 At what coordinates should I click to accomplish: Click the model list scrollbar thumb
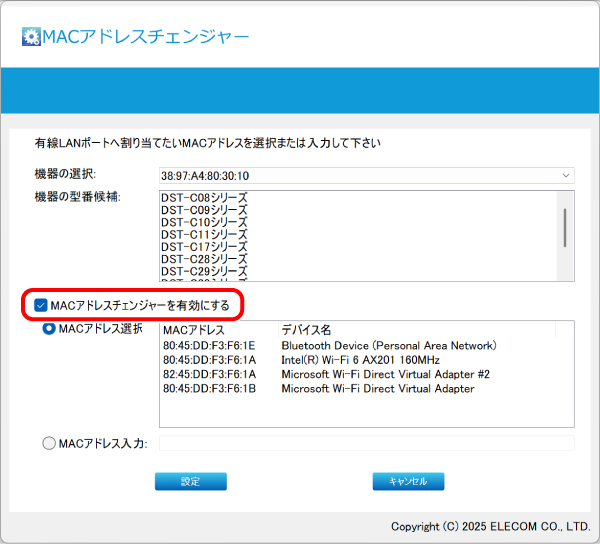pyautogui.click(x=565, y=228)
